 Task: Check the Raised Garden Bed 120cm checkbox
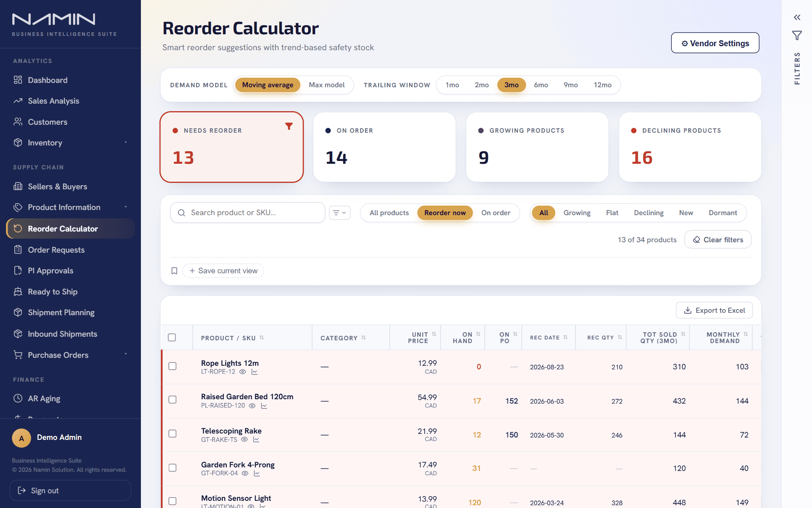172,400
